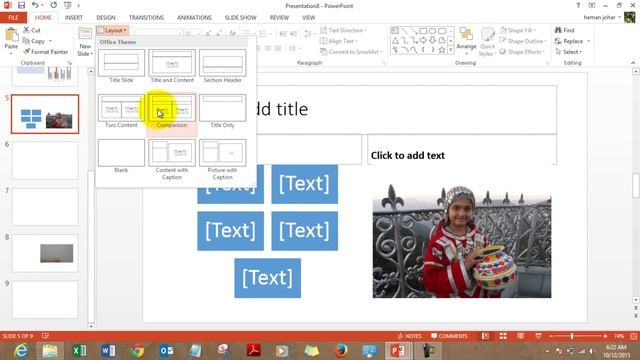640x360 pixels.
Task: Toggle the COMMENTS pane
Action: click(449, 336)
